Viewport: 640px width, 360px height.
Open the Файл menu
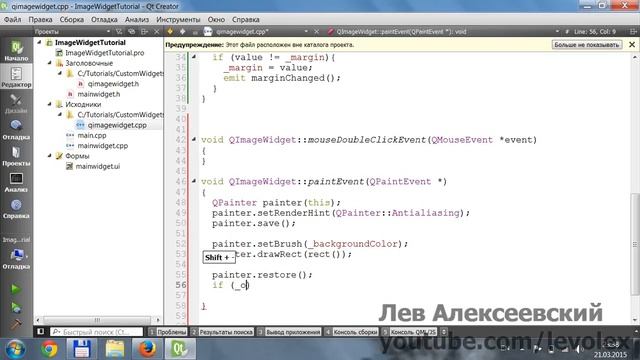[13, 19]
